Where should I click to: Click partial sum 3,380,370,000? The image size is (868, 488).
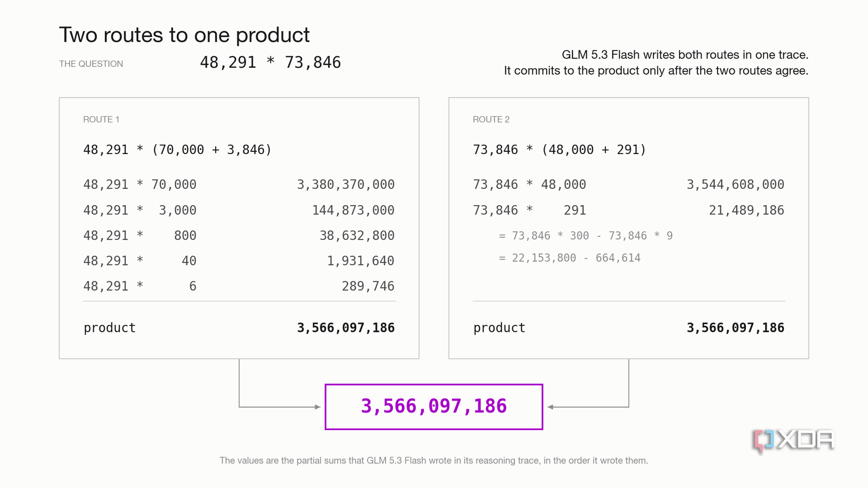(x=346, y=185)
